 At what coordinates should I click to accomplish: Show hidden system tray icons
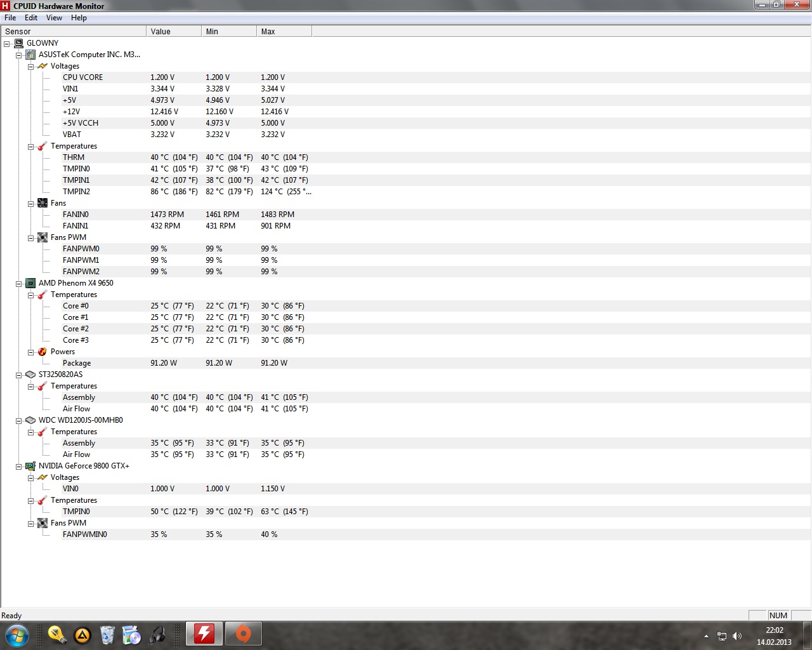point(706,635)
